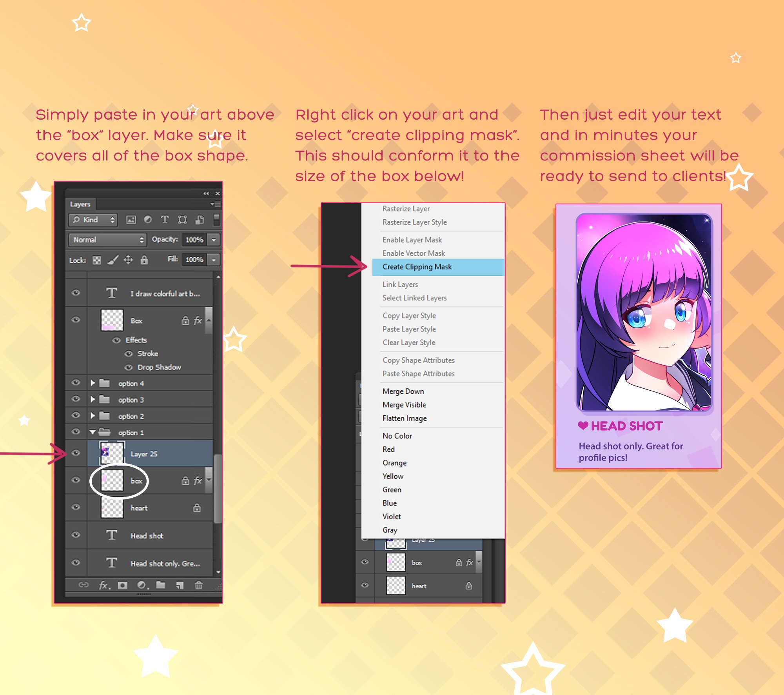784x695 pixels.
Task: Open the blend mode Normal dropdown
Action: [107, 240]
